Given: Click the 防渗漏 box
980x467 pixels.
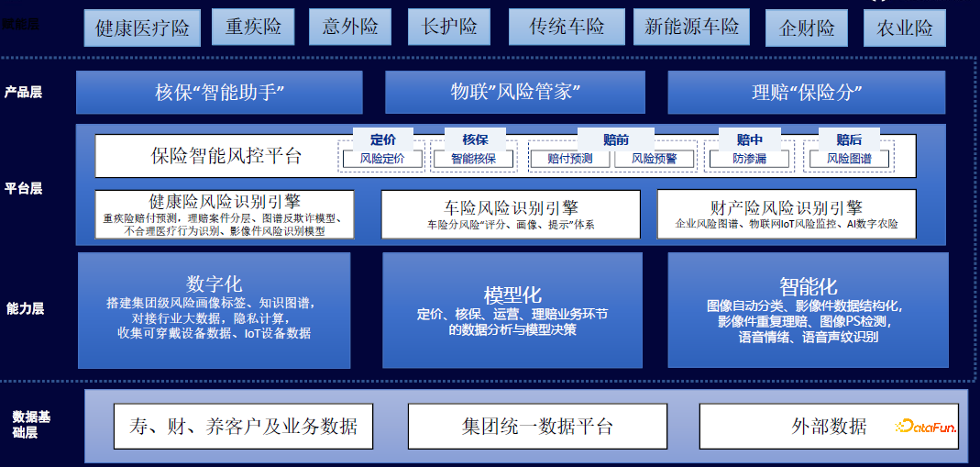Looking at the screenshot, I should (x=749, y=159).
